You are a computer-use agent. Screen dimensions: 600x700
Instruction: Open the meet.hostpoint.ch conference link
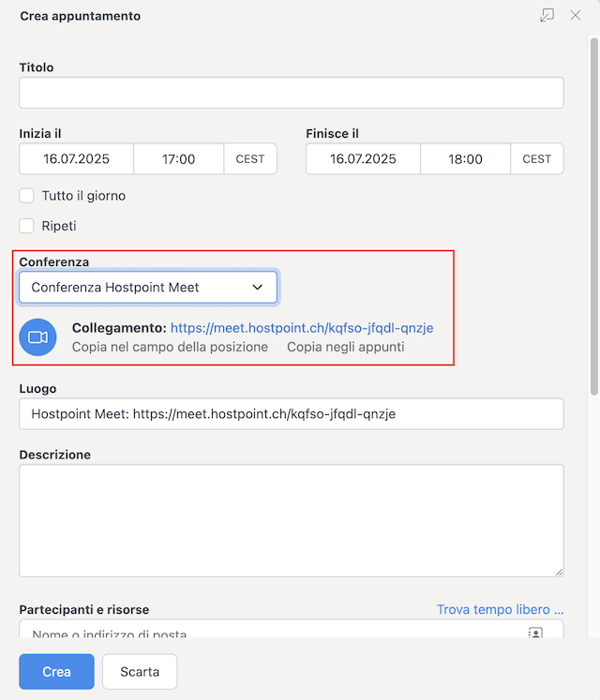[302, 328]
